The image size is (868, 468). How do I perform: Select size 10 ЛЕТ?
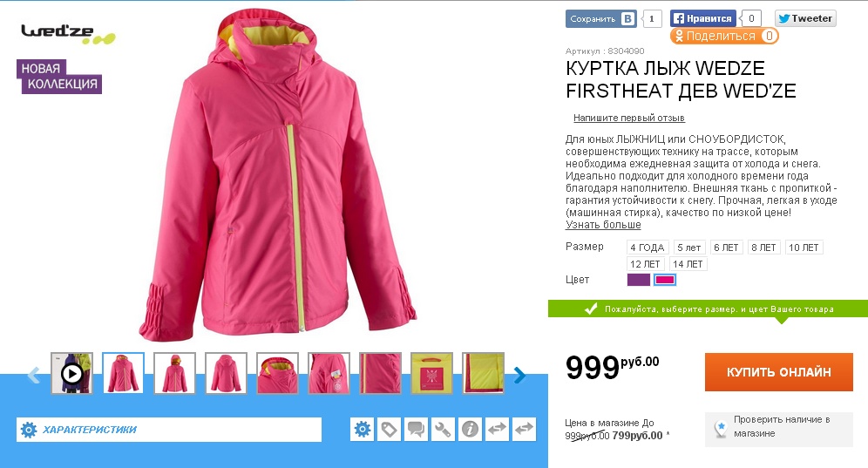click(x=804, y=248)
